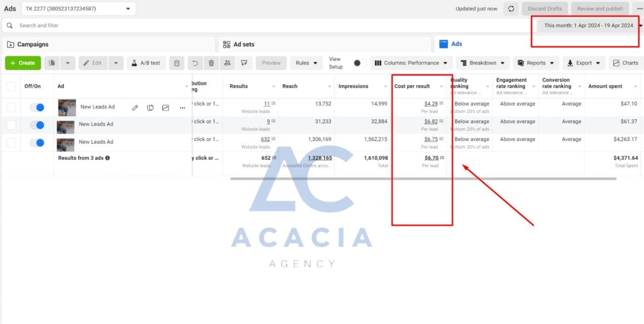Screen dimensions: 644x324
Task: Toggle the View Setup switch
Action: [x=360, y=63]
